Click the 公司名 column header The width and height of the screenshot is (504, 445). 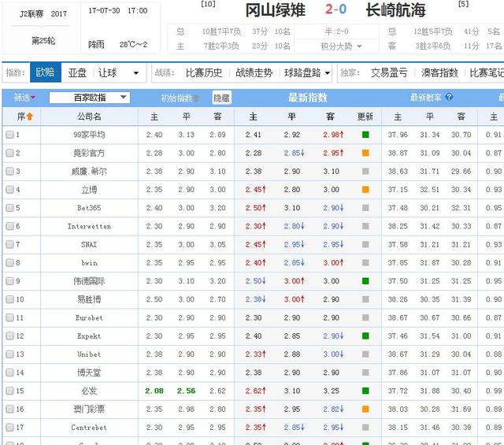[89, 117]
